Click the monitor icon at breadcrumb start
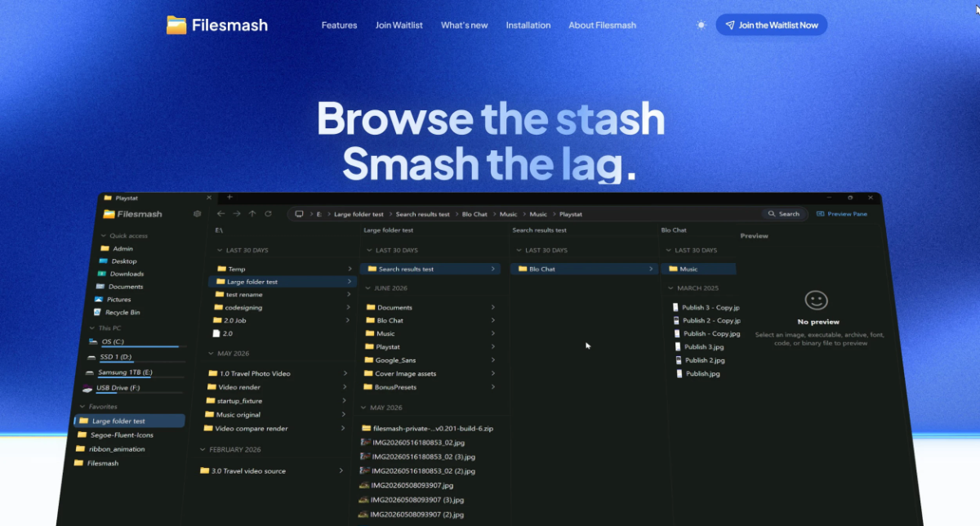Image resolution: width=980 pixels, height=526 pixels. point(299,214)
